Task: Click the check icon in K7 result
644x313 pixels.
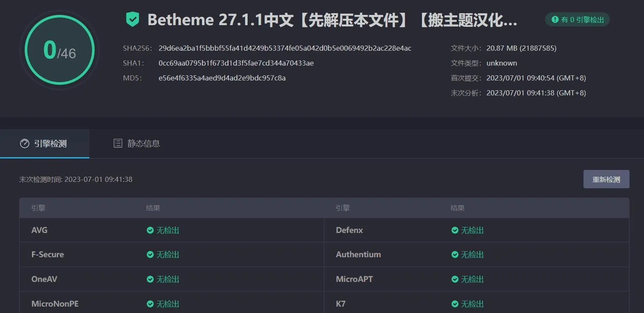Action: point(455,304)
